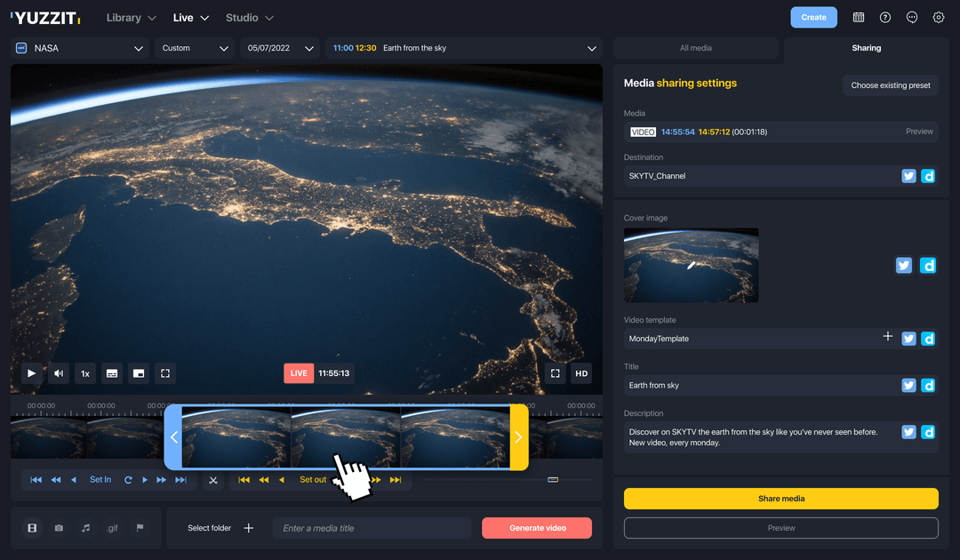Open the Live menu in the top bar

[189, 17]
